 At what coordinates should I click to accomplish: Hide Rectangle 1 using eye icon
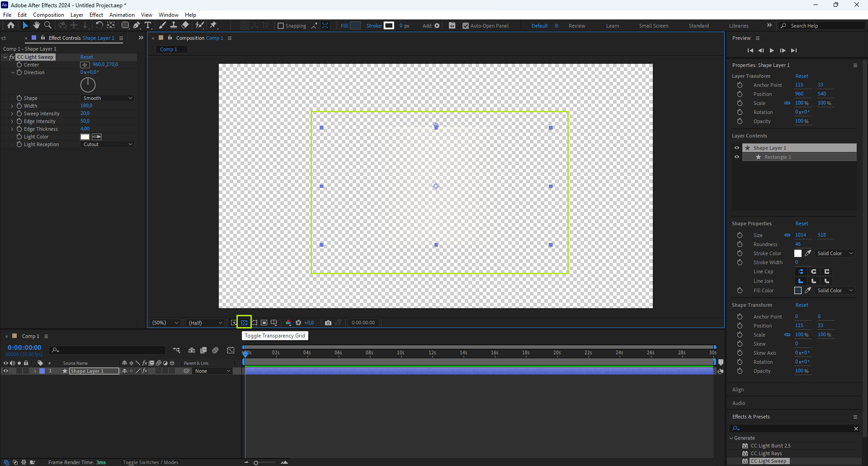tap(737, 157)
